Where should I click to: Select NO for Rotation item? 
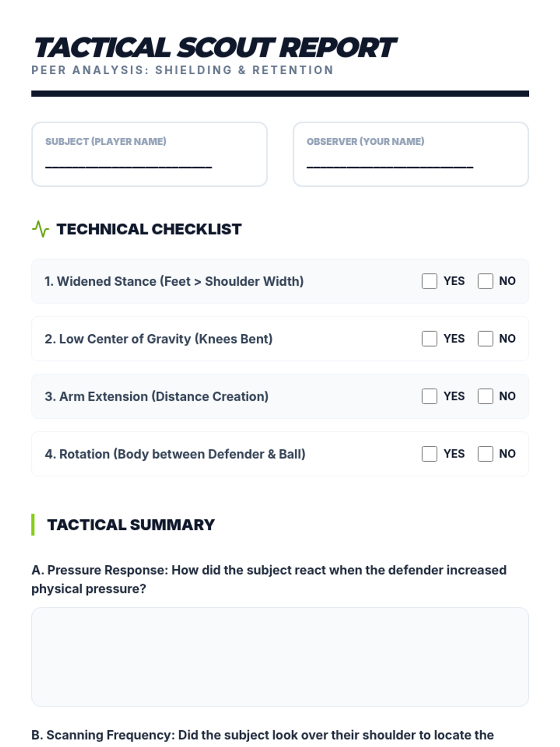tap(485, 454)
